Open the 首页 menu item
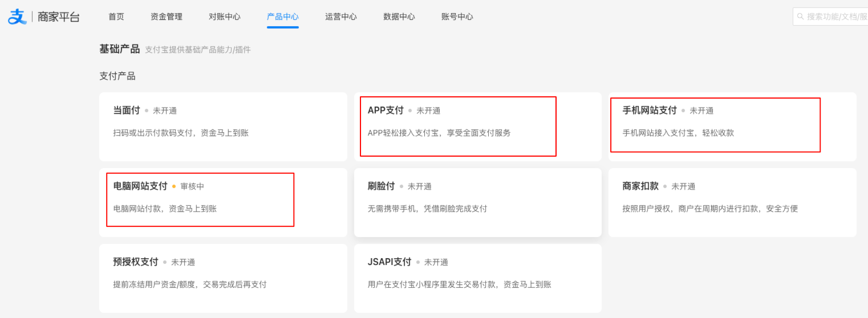The height and width of the screenshot is (318, 868). [x=116, y=17]
